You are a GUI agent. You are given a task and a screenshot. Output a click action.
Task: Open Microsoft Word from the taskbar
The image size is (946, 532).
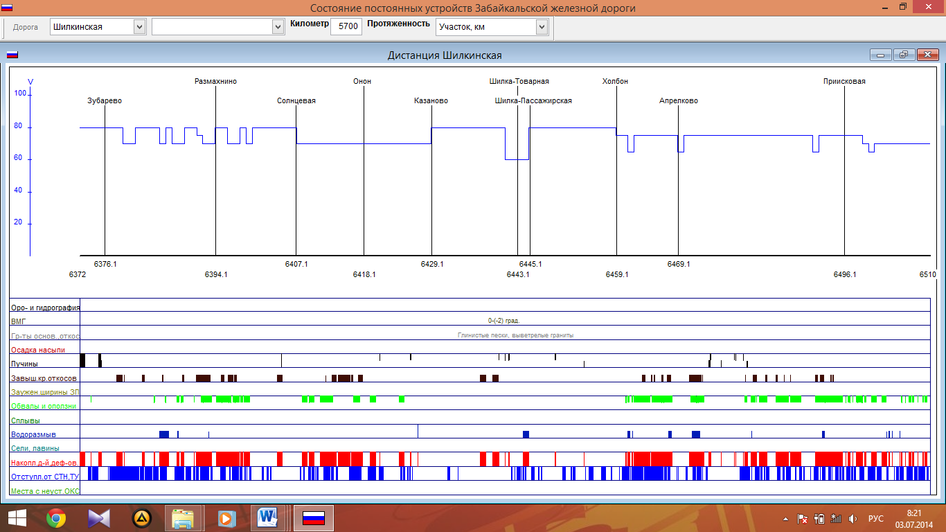pyautogui.click(x=269, y=518)
